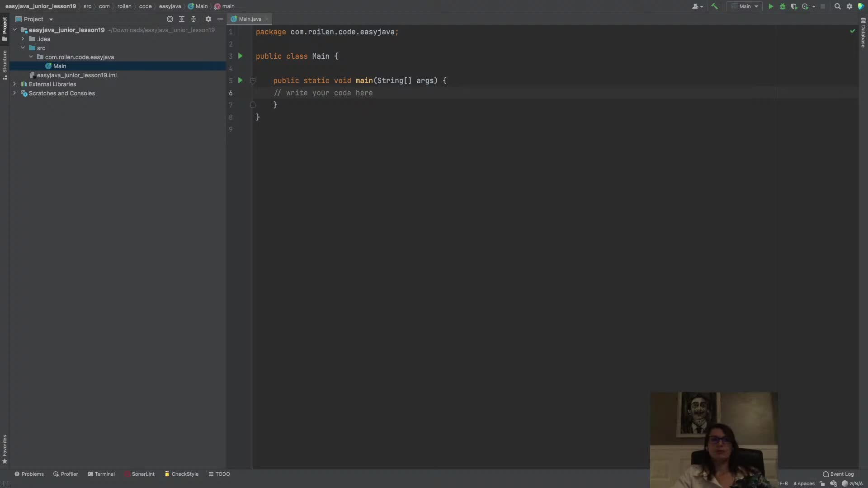The height and width of the screenshot is (488, 868).
Task: Select the Main.java editor tab
Action: [250, 19]
